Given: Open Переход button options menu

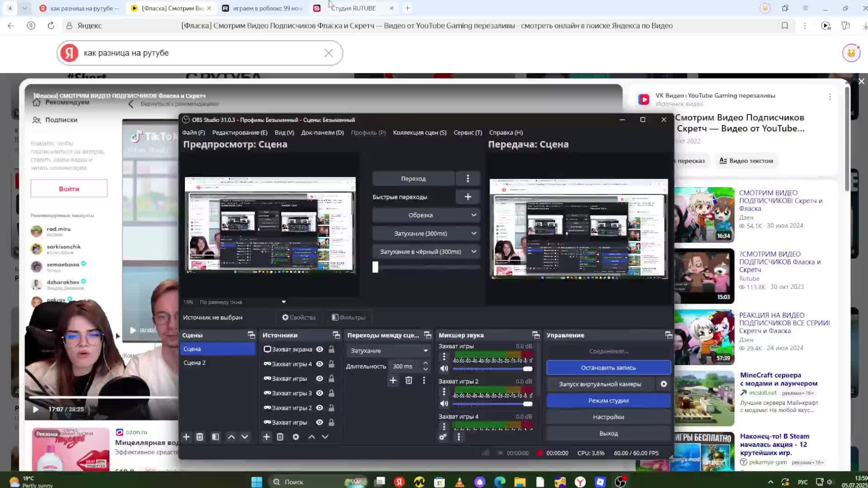Looking at the screenshot, I should click(468, 178).
